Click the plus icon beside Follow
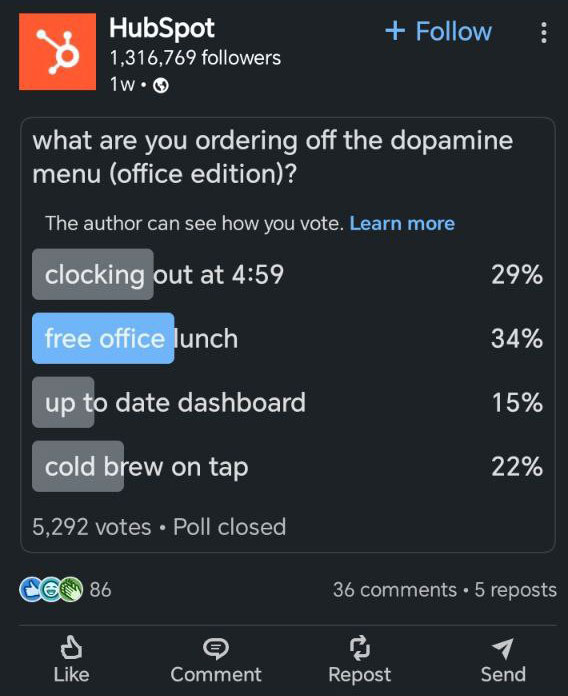568x696 pixels. [395, 31]
